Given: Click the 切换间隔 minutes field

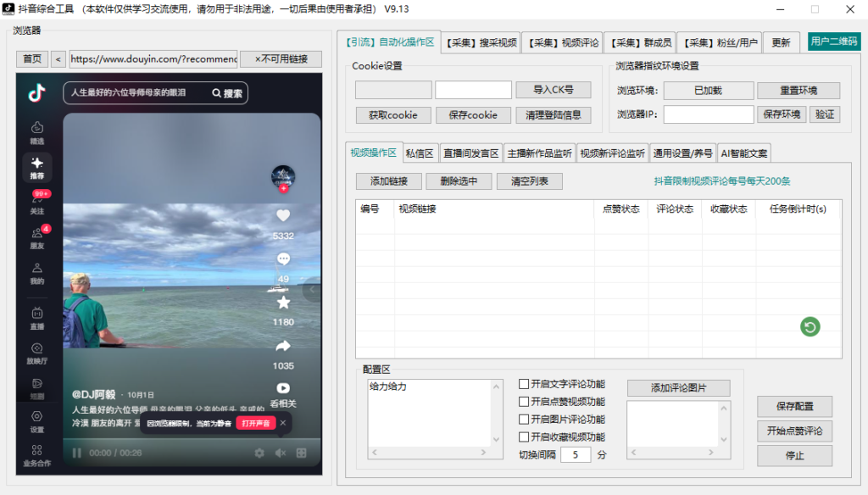Looking at the screenshot, I should [576, 454].
